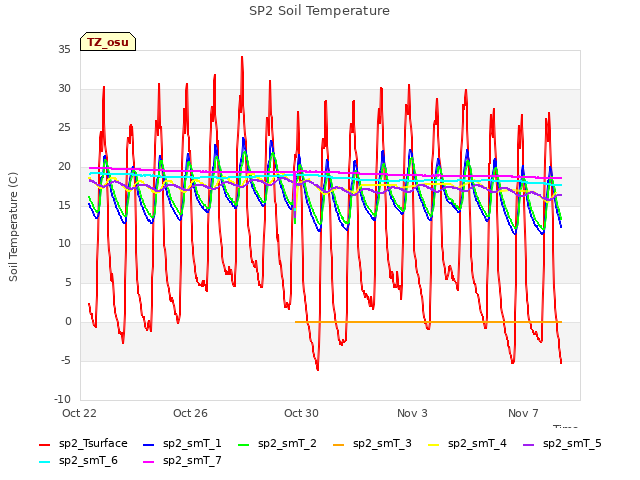Click the sp2_smT_3 legend label
Screen dimensions: 640x480
point(382,443)
